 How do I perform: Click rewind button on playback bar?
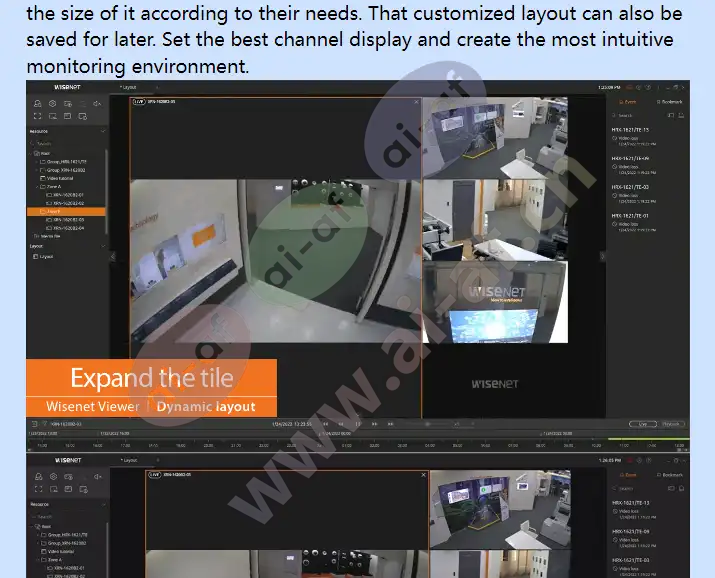pyautogui.click(x=341, y=424)
